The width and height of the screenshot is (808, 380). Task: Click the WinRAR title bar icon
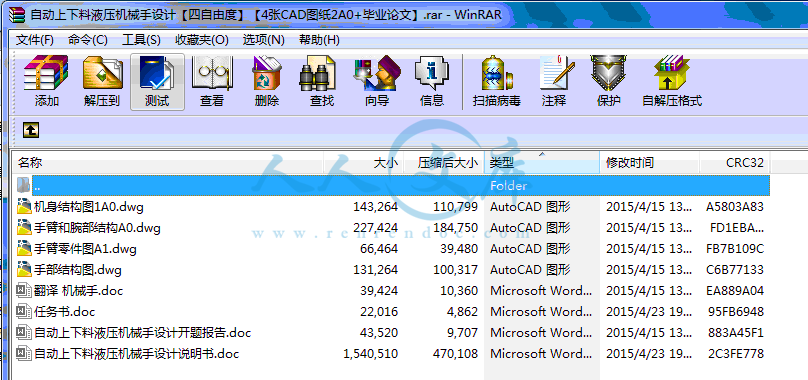(17, 14)
